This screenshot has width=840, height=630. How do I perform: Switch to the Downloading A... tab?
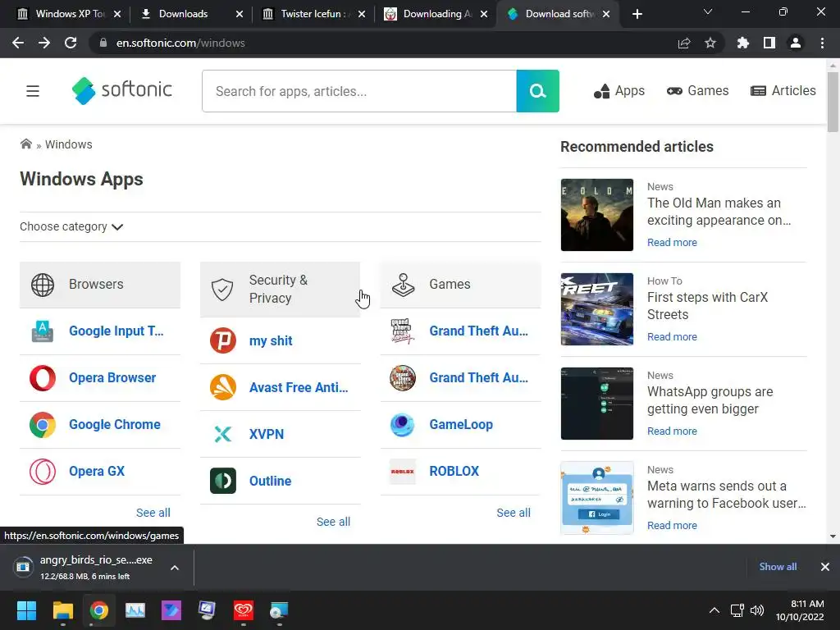pyautogui.click(x=436, y=14)
